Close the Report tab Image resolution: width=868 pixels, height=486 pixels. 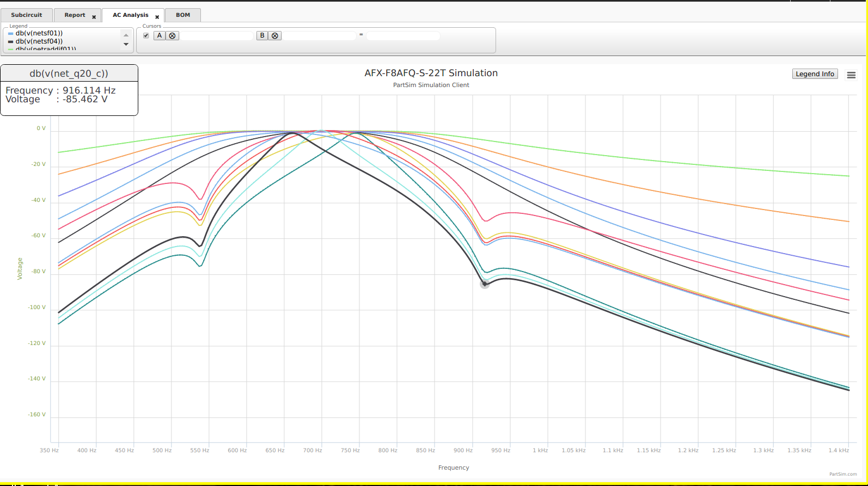pyautogui.click(x=94, y=17)
